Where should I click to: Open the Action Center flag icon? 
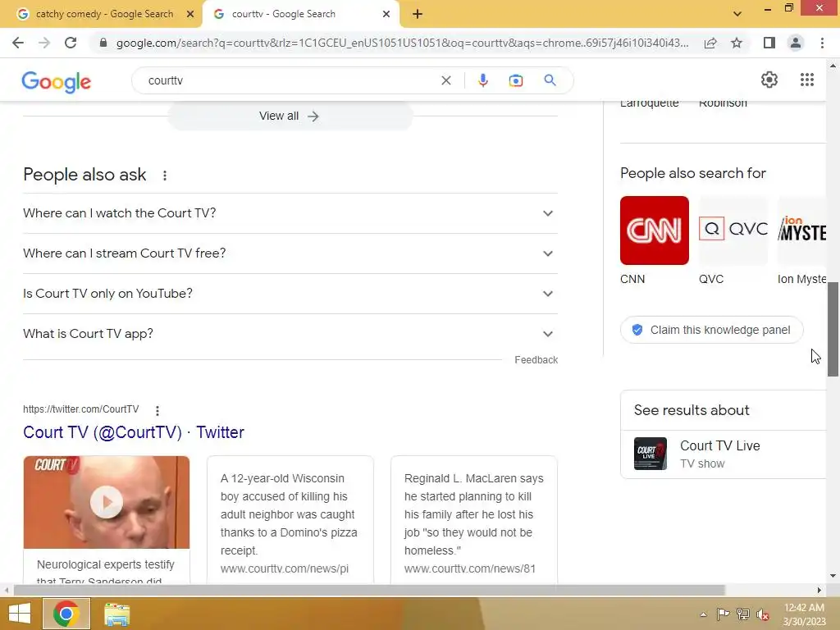click(723, 614)
